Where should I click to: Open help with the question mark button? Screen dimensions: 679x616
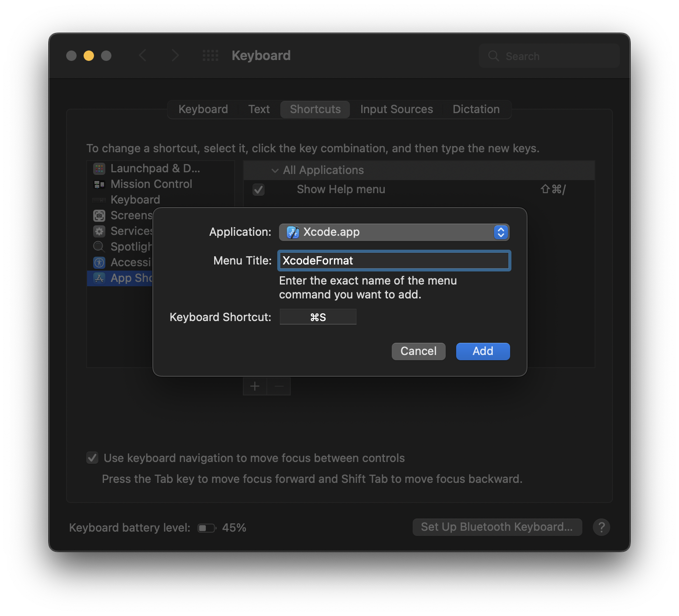(602, 527)
